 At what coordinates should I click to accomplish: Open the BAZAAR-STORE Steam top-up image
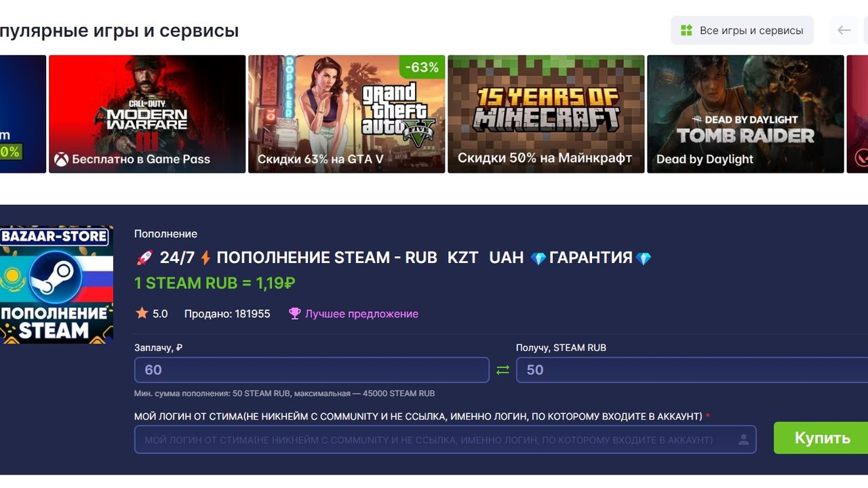[56, 284]
